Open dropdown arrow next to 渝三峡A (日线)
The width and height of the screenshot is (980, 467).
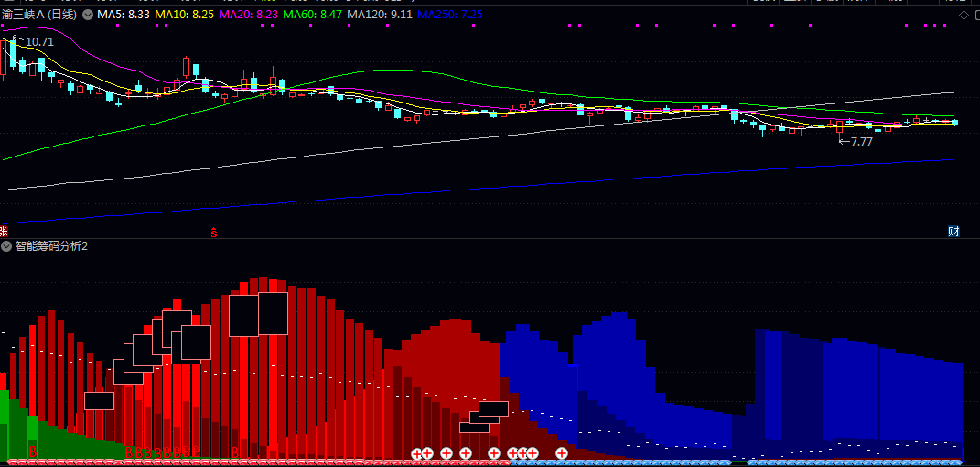coord(87,15)
